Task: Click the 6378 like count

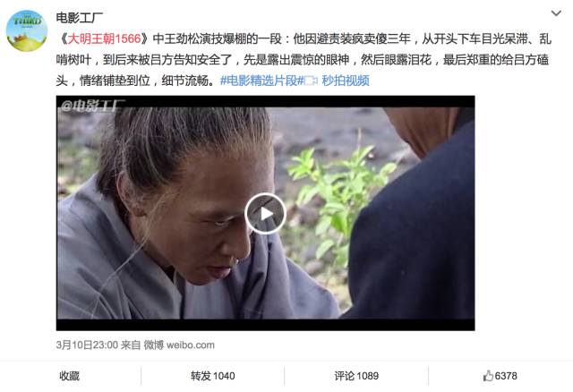Action: tap(506, 376)
